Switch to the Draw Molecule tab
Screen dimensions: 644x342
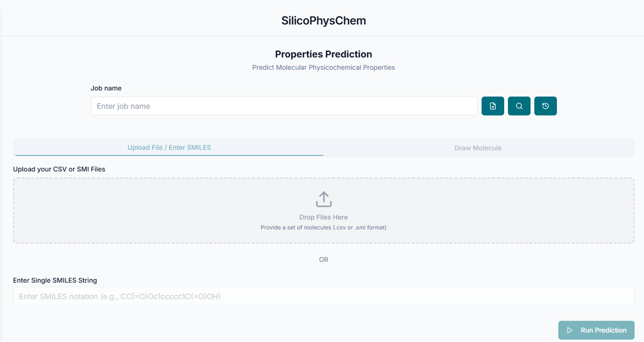point(478,147)
